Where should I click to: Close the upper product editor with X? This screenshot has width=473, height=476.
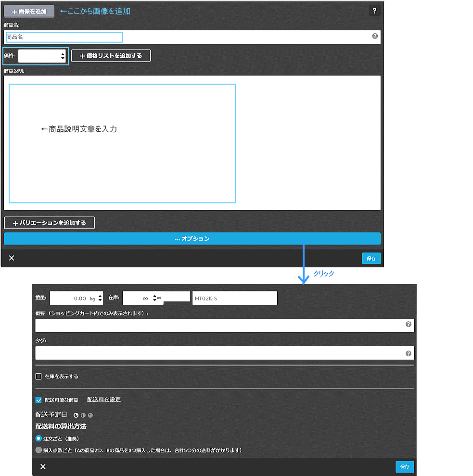(12, 258)
